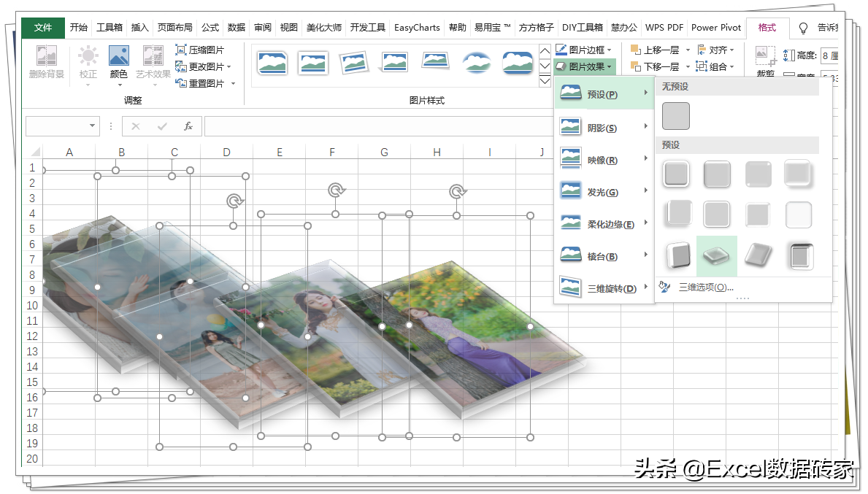
Task: Select row 18 header
Action: (x=32, y=428)
